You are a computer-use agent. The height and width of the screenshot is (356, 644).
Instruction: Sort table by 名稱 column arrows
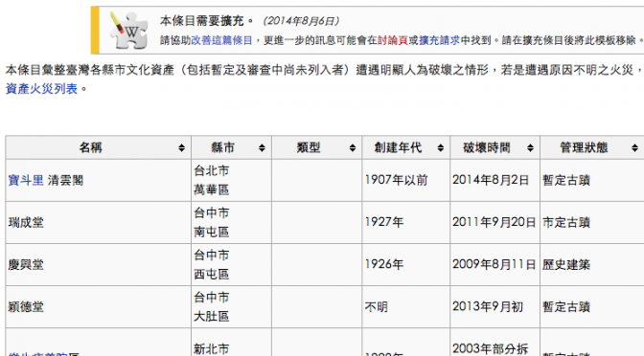(181, 148)
